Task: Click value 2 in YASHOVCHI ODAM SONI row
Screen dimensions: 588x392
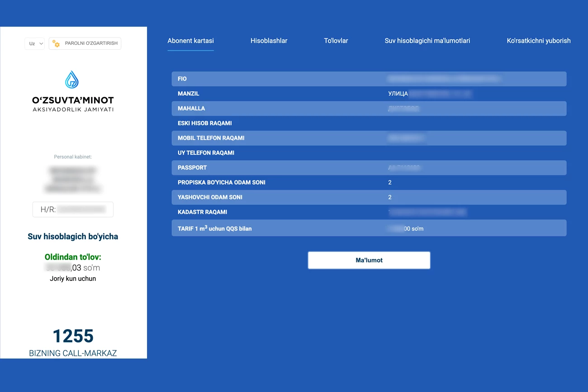Action: pyautogui.click(x=390, y=197)
